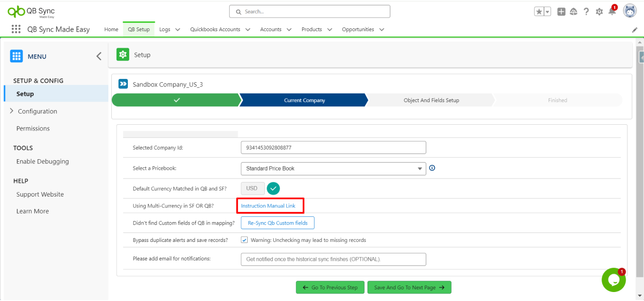
Task: Click the Finished step
Action: (558, 100)
